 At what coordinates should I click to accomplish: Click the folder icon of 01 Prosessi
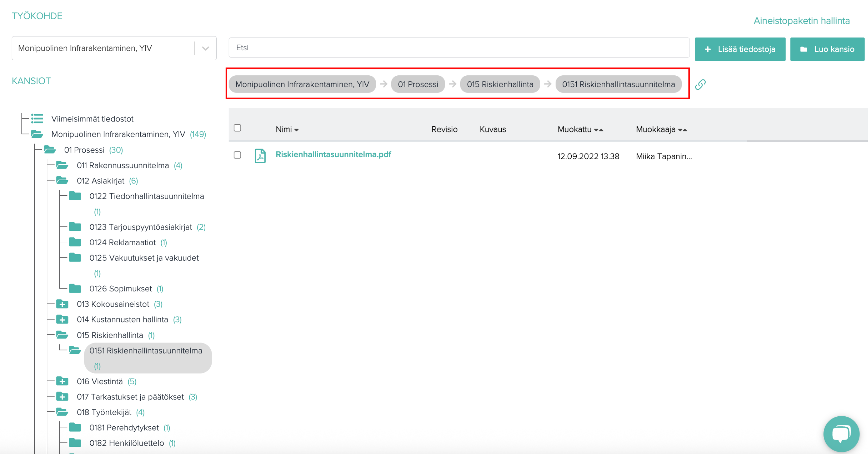click(x=50, y=150)
